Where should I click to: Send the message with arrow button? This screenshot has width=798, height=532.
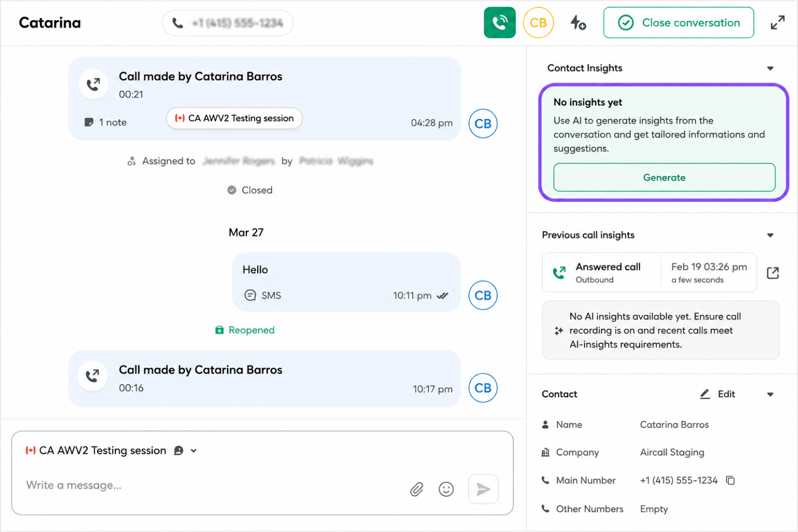click(x=483, y=489)
